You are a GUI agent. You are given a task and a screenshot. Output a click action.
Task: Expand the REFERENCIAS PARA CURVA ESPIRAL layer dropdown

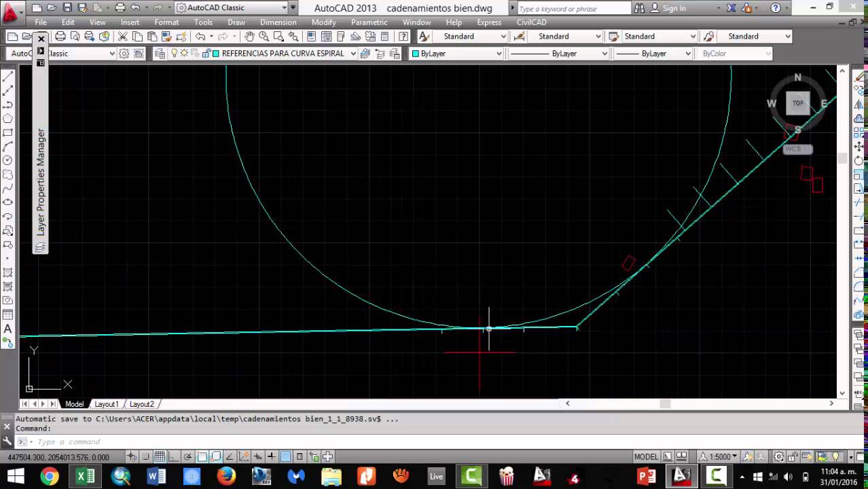(353, 54)
